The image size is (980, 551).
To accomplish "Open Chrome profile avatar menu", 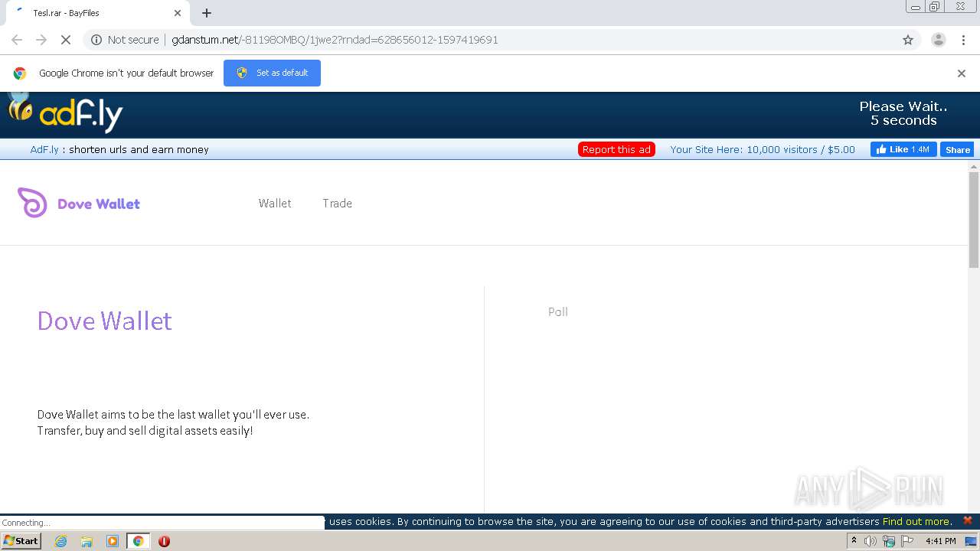I will [x=938, y=40].
